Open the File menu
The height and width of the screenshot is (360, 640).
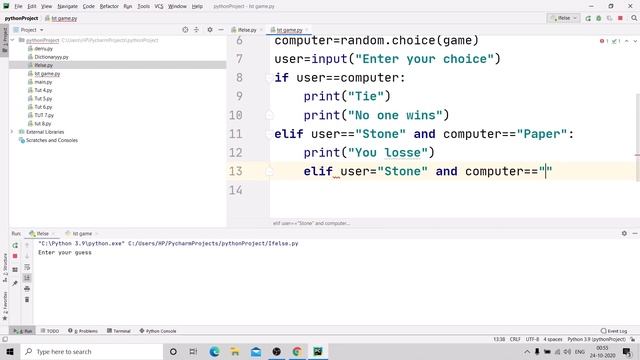click(x=18, y=6)
